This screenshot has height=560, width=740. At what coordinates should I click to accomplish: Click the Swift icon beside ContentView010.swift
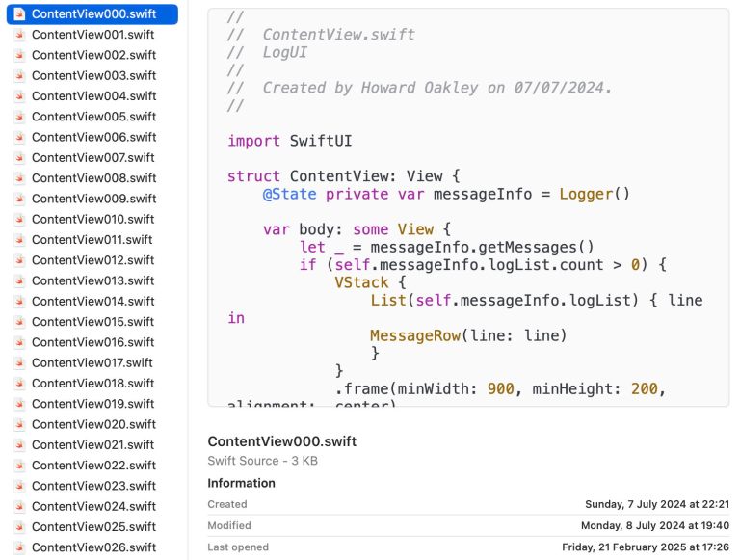pos(19,220)
